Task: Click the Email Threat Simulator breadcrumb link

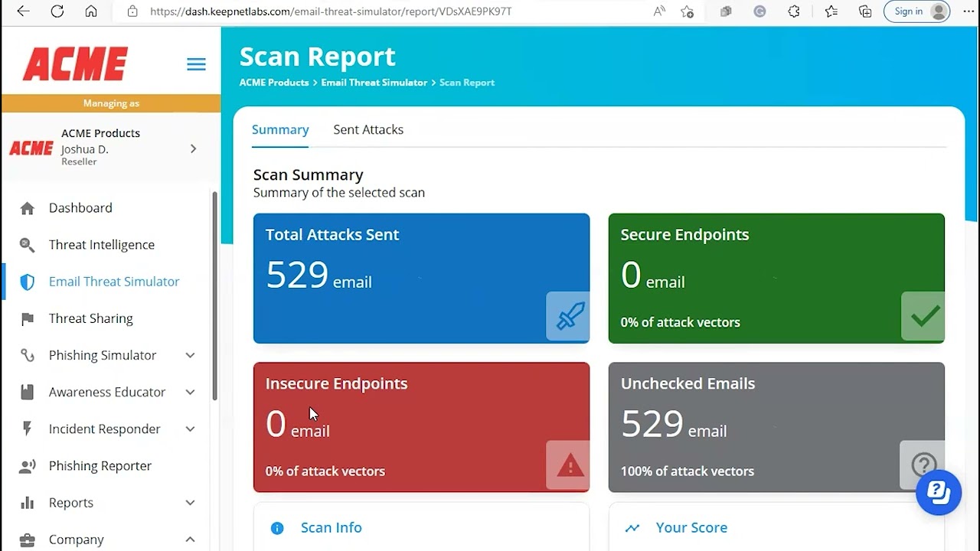Action: point(374,83)
